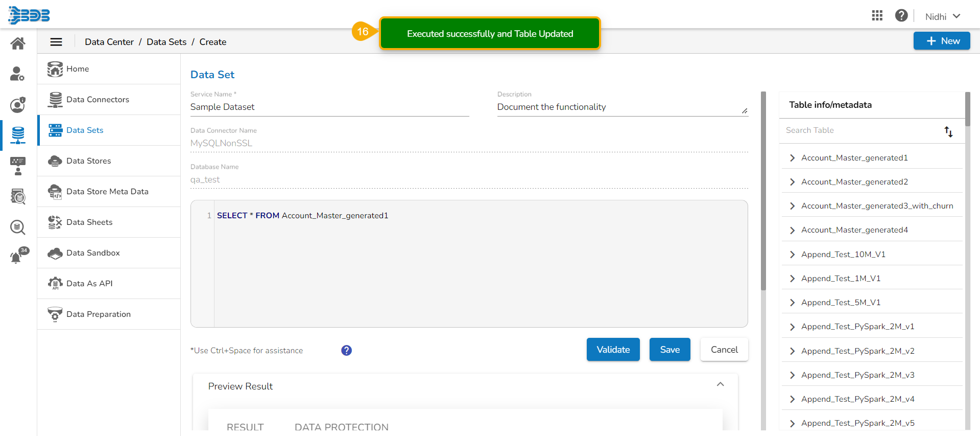Click the Data Stores menu icon
This screenshot has height=436, width=980.
click(55, 161)
